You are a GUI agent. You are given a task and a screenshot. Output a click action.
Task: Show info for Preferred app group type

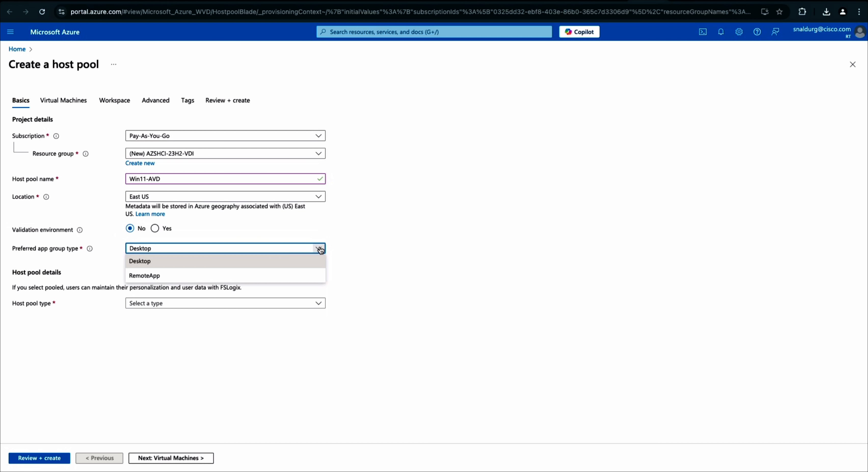tap(90, 249)
